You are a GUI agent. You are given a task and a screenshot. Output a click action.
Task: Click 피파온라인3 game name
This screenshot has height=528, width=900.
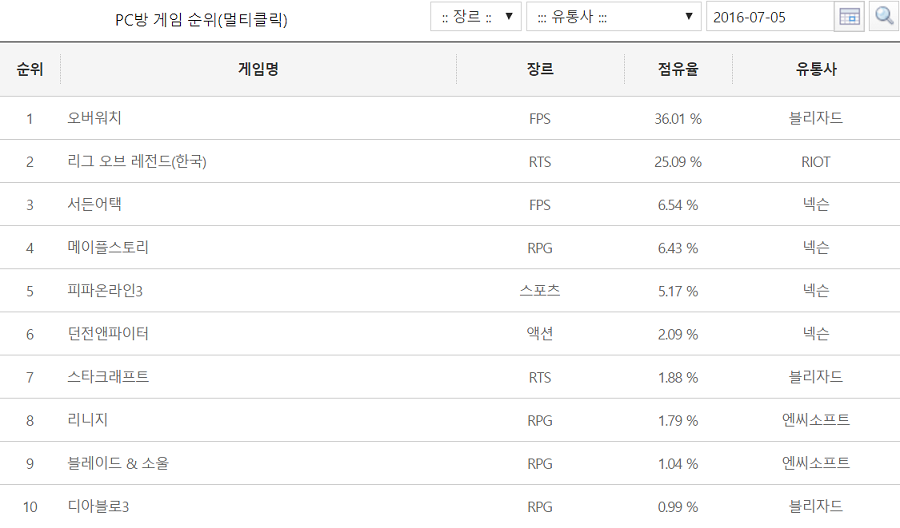pyautogui.click(x=105, y=291)
